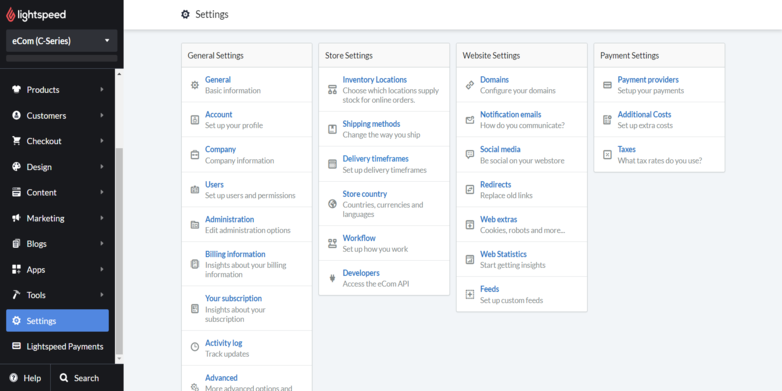Open the Shipping methods link

tap(371, 124)
